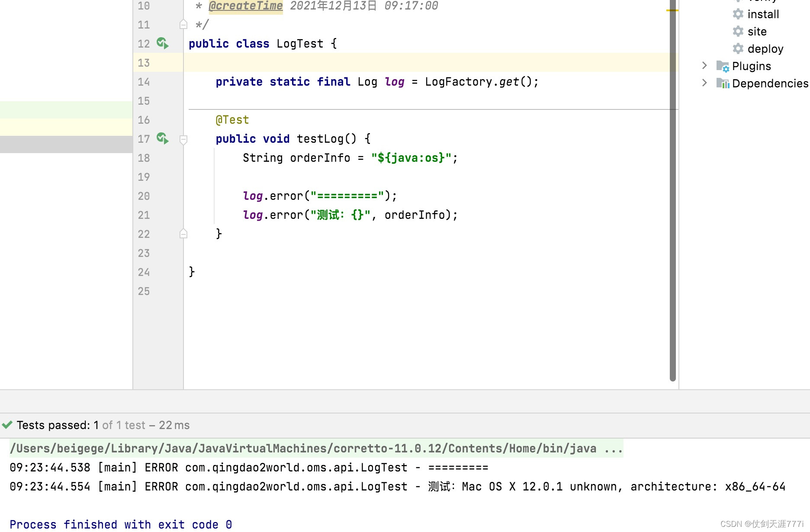Select the Dependencies tree item

click(770, 83)
